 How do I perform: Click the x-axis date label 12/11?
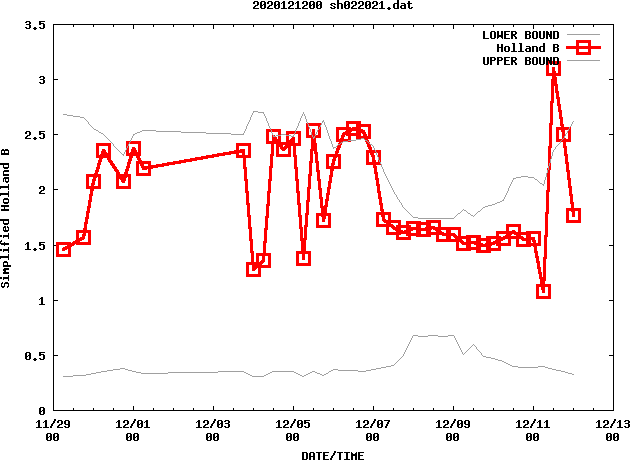click(x=532, y=424)
